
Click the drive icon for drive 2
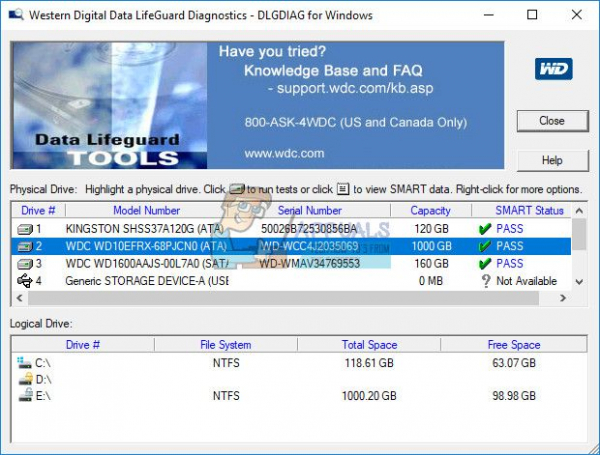pyautogui.click(x=25, y=246)
